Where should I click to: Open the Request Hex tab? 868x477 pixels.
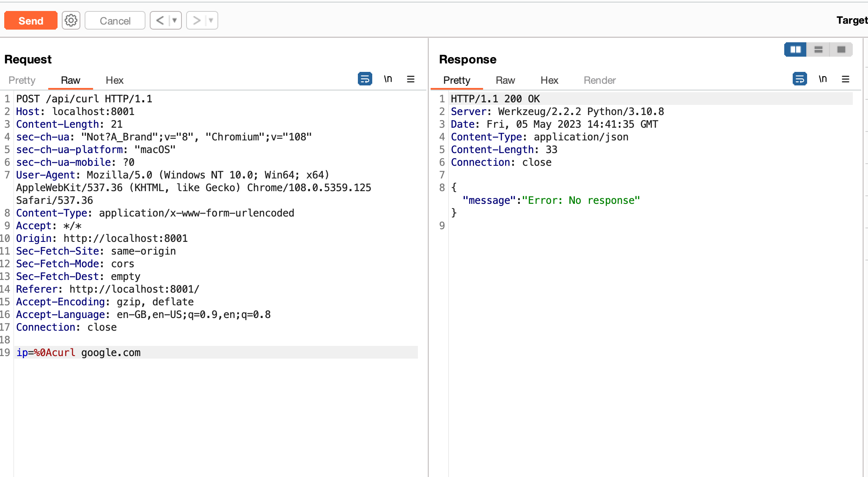tap(115, 80)
